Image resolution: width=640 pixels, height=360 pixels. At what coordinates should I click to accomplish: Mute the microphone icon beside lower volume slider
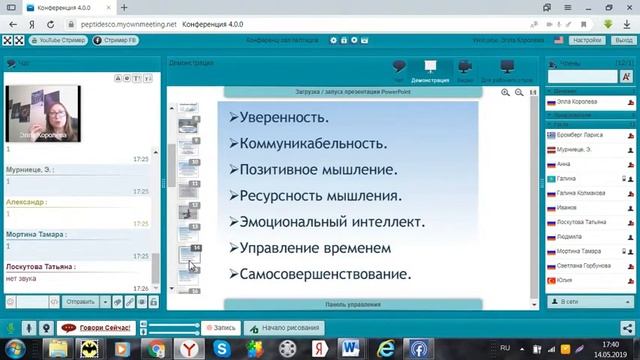(x=143, y=332)
